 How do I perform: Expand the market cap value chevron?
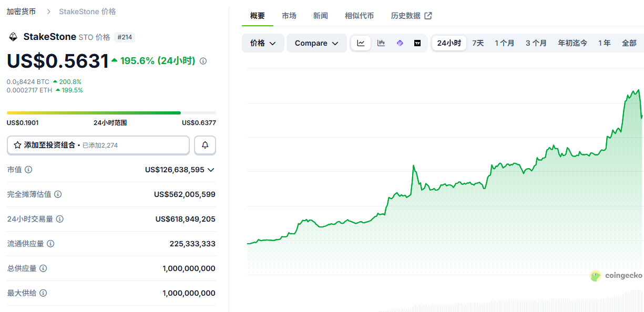211,170
